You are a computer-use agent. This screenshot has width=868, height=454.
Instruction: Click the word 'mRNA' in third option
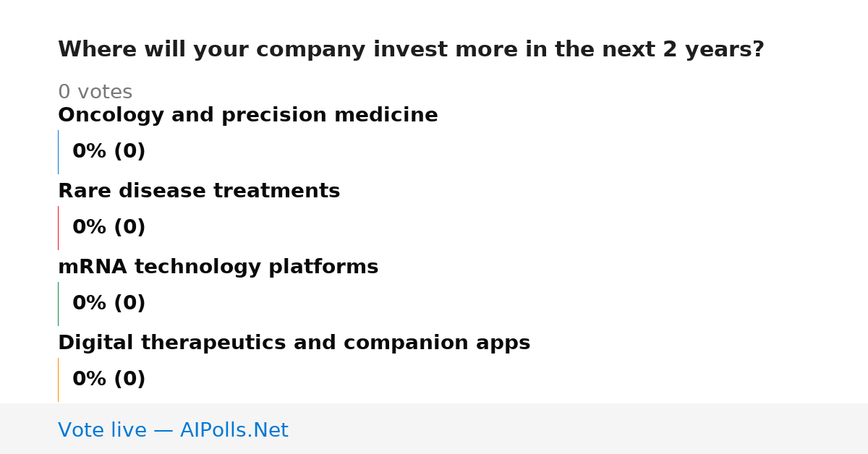point(93,267)
